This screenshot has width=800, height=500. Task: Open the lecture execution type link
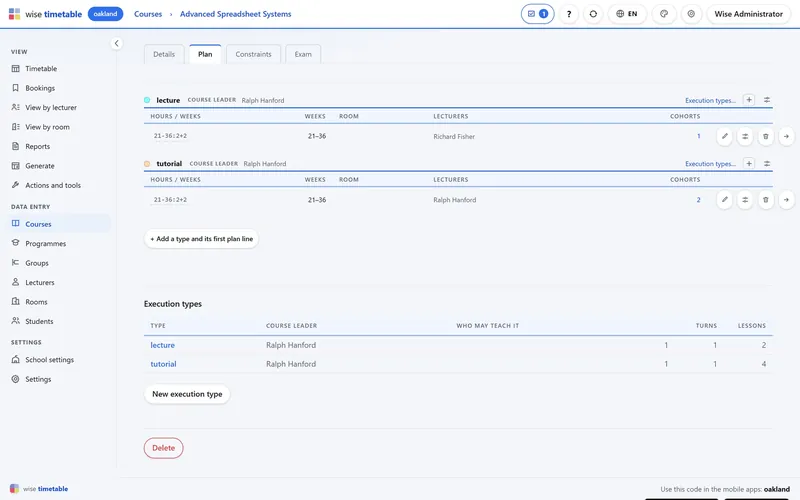pyautogui.click(x=162, y=345)
